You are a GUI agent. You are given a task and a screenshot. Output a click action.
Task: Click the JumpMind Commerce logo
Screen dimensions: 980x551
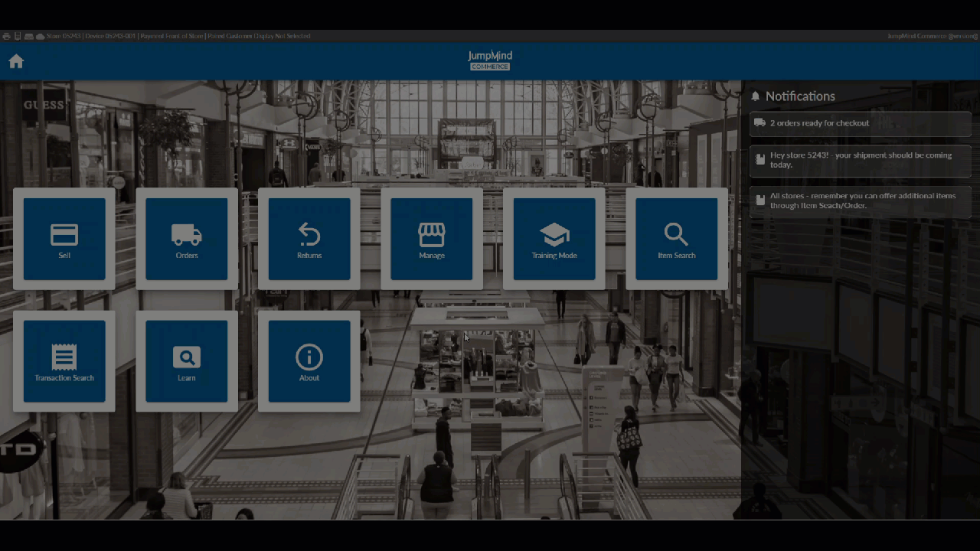pos(490,60)
